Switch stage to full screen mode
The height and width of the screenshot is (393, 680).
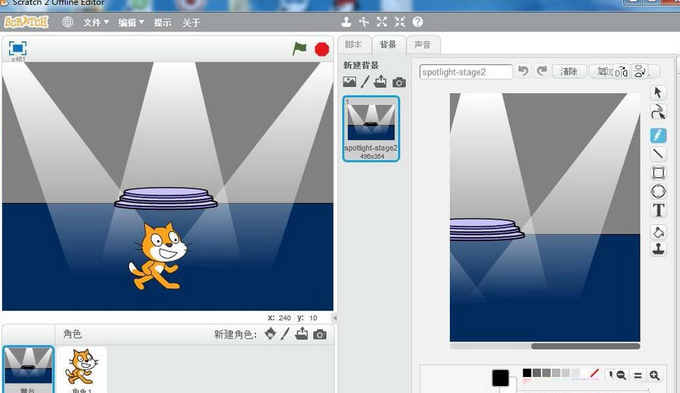[x=18, y=48]
